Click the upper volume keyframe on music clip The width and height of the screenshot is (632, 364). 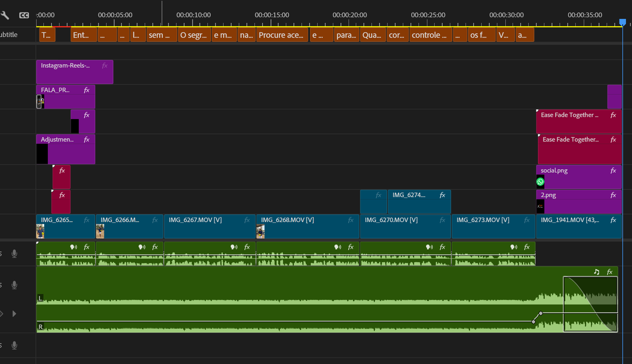pos(540,313)
